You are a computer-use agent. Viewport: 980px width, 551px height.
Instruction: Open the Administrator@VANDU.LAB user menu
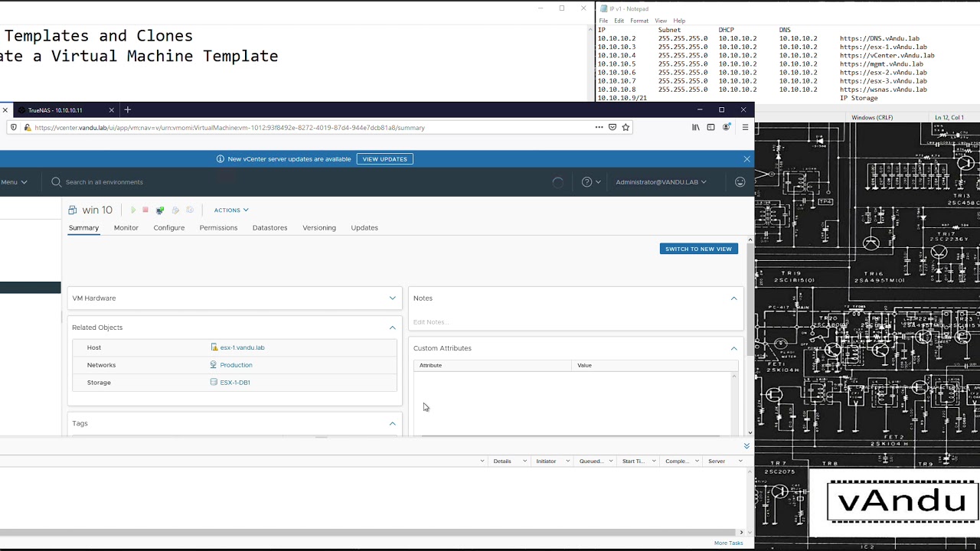coord(661,182)
